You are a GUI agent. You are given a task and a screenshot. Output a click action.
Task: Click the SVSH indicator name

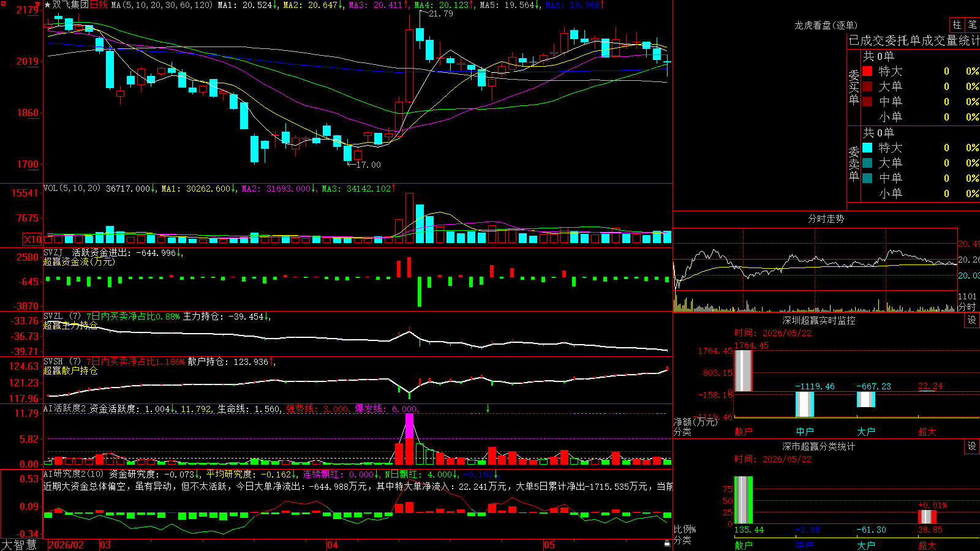click(x=53, y=361)
